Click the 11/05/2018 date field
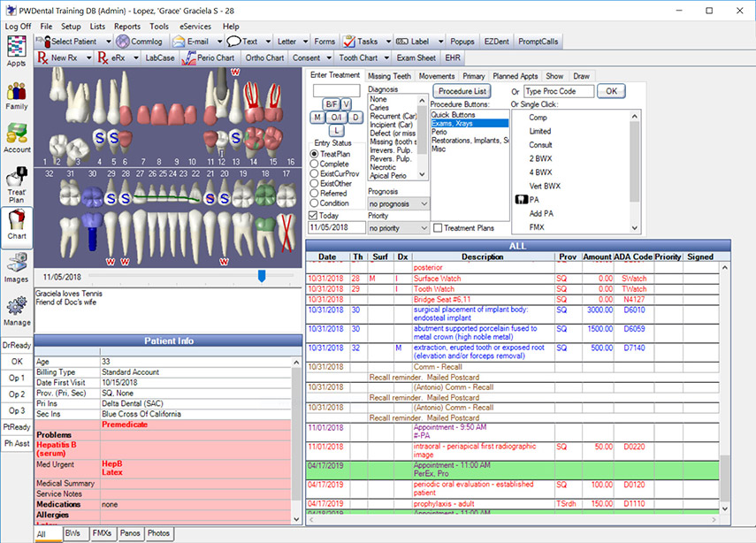The height and width of the screenshot is (543, 756). click(337, 227)
